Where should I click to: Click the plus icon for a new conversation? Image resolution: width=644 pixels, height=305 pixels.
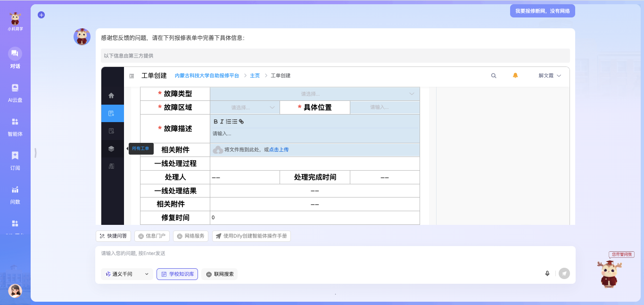41,15
